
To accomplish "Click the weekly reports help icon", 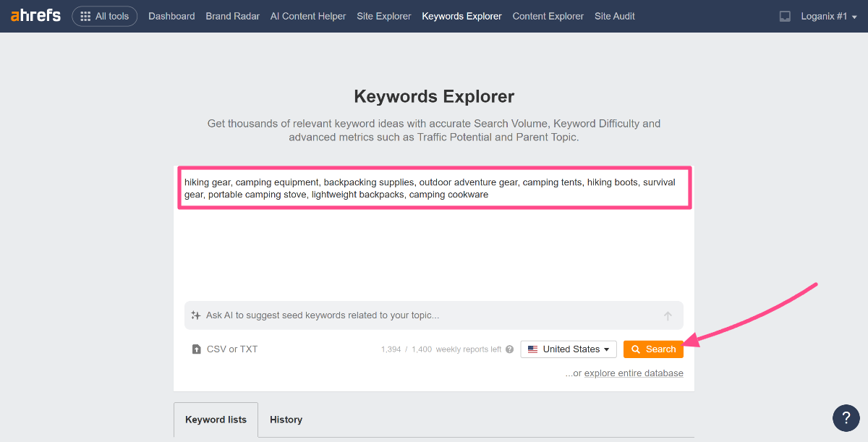I will (x=509, y=349).
